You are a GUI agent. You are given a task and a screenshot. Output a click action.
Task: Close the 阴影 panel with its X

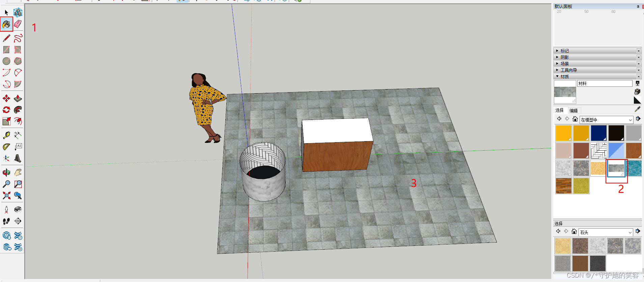click(639, 57)
